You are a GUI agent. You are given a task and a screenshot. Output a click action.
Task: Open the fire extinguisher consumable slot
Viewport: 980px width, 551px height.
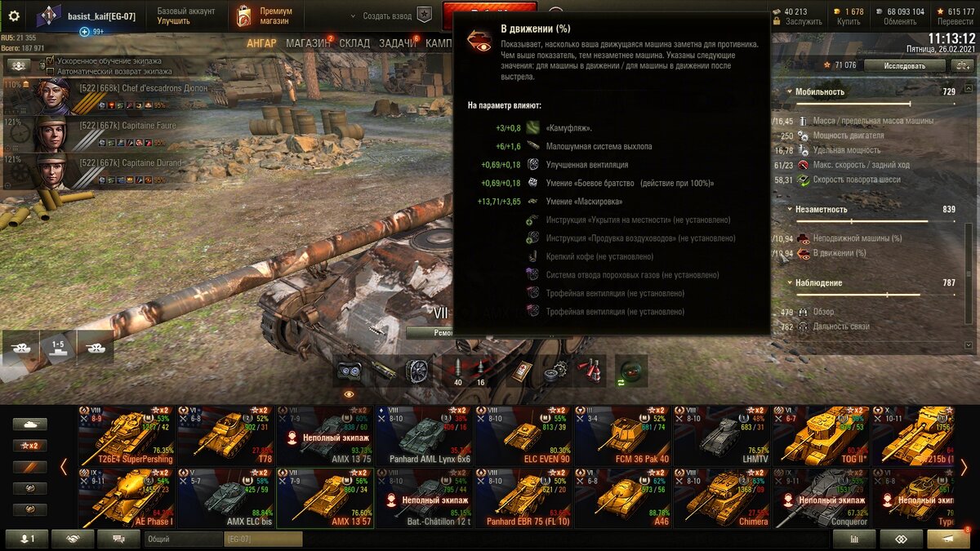click(x=590, y=370)
